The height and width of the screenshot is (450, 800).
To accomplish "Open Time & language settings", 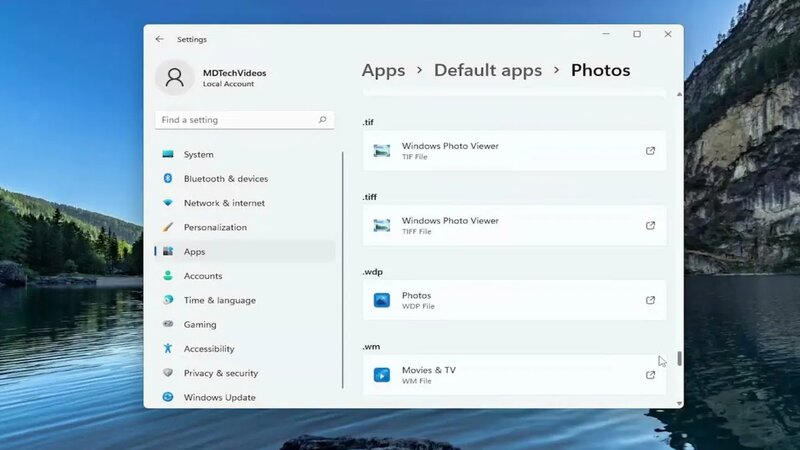I will [x=245, y=300].
